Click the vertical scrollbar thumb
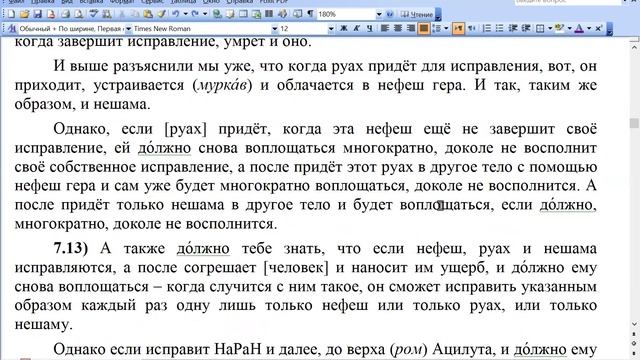Image resolution: width=640 pixels, height=360 pixels. click(x=634, y=123)
